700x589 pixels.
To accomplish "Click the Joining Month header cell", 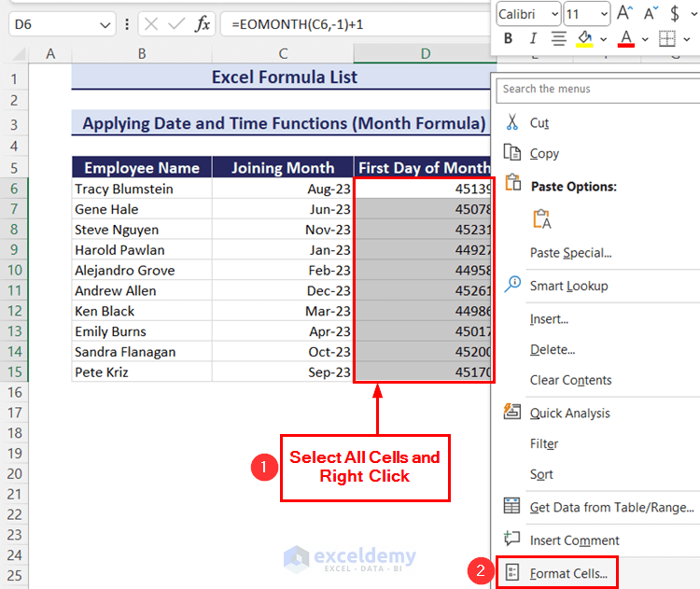I will point(283,167).
